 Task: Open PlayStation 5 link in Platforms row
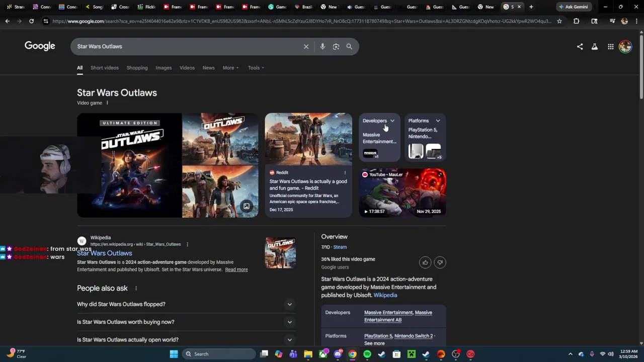(x=378, y=336)
